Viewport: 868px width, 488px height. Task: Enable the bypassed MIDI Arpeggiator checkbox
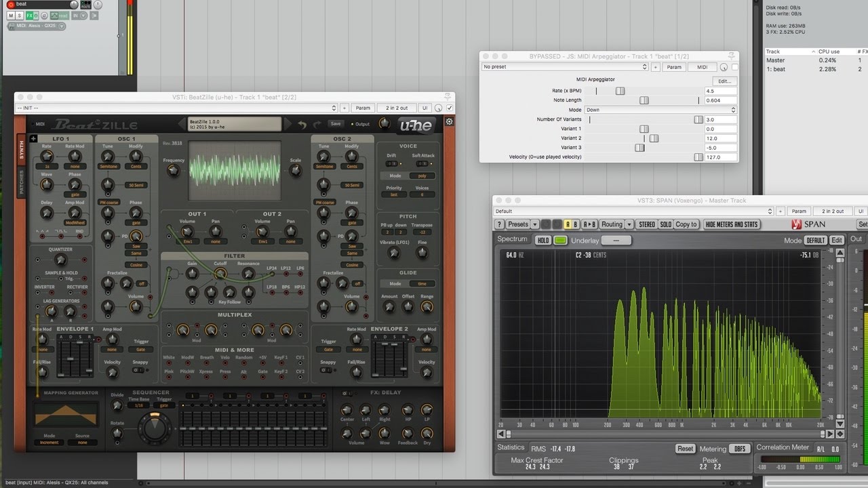pyautogui.click(x=734, y=67)
